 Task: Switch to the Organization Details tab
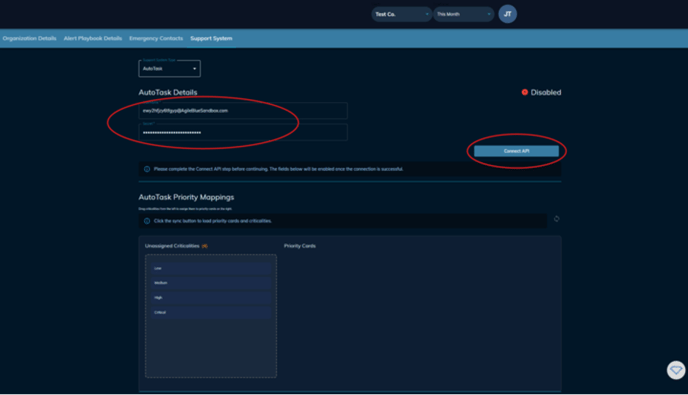[29, 38]
